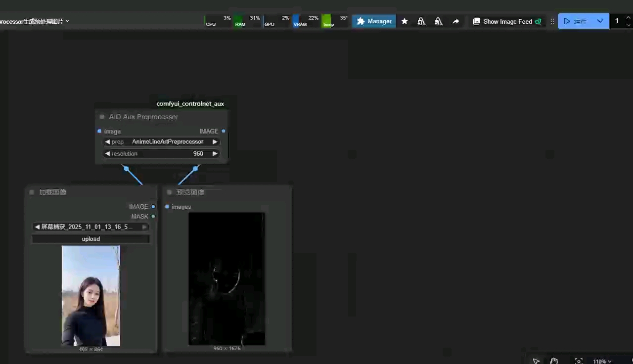Select next preprocessor with right arrow

[x=215, y=142]
